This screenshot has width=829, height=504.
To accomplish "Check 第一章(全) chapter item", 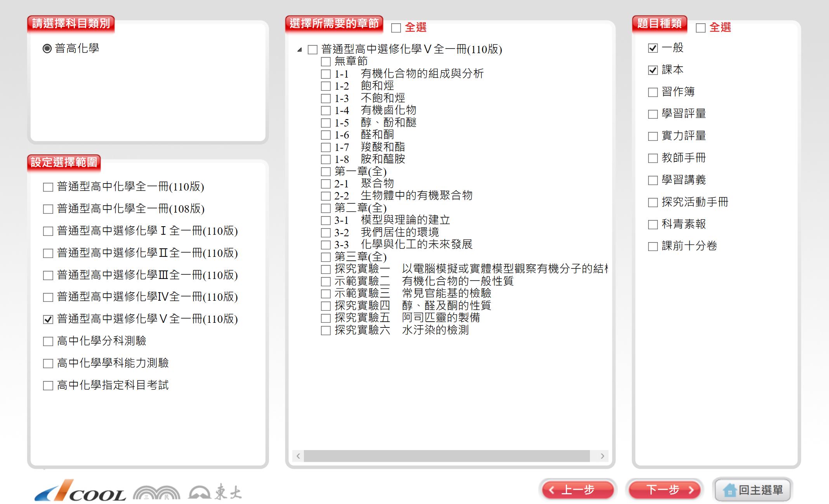I will (326, 171).
